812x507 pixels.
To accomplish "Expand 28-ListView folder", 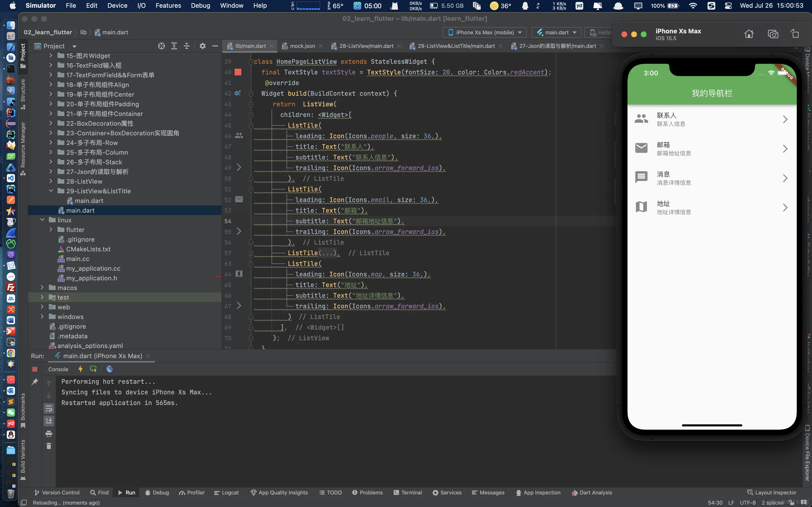I will tap(51, 181).
